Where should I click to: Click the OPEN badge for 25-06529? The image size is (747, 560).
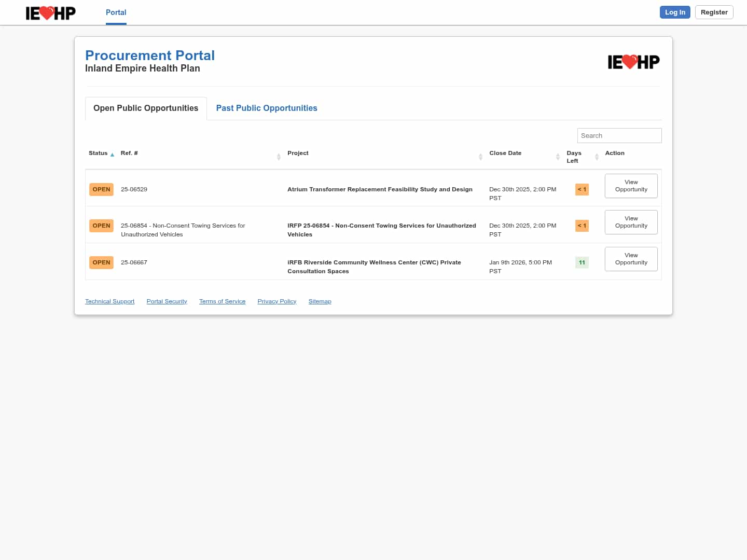pos(101,189)
